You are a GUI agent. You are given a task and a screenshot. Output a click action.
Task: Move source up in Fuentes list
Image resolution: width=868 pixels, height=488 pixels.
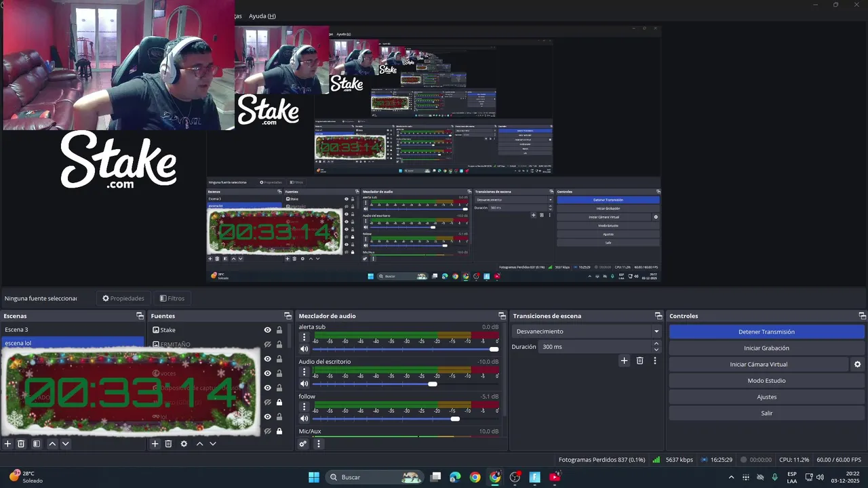(199, 444)
